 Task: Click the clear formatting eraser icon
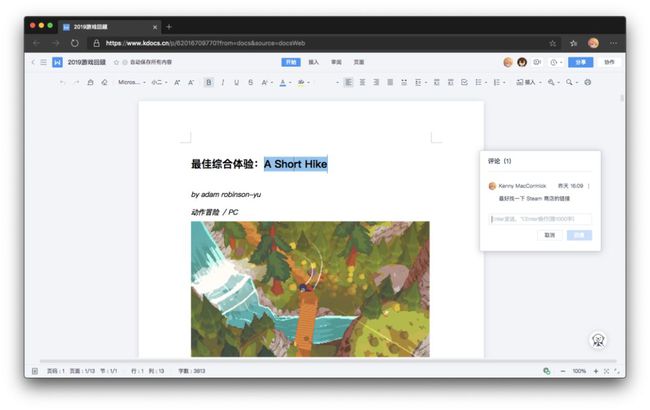[104, 82]
